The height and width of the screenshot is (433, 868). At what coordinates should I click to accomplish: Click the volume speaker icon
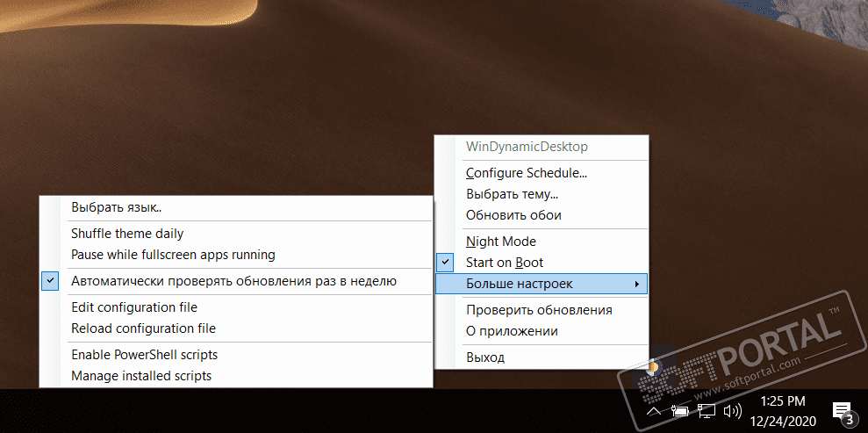(733, 411)
